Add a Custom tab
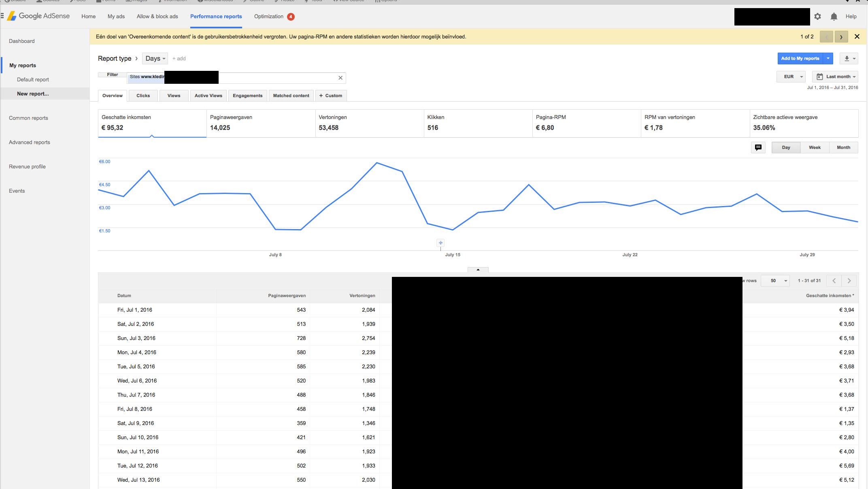This screenshot has height=489, width=868. 330,96
